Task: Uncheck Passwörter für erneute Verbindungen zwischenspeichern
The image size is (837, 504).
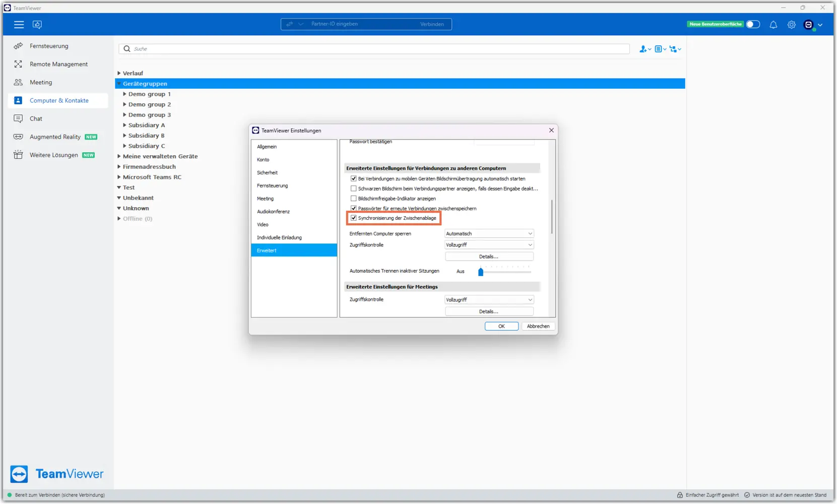Action: [x=353, y=208]
